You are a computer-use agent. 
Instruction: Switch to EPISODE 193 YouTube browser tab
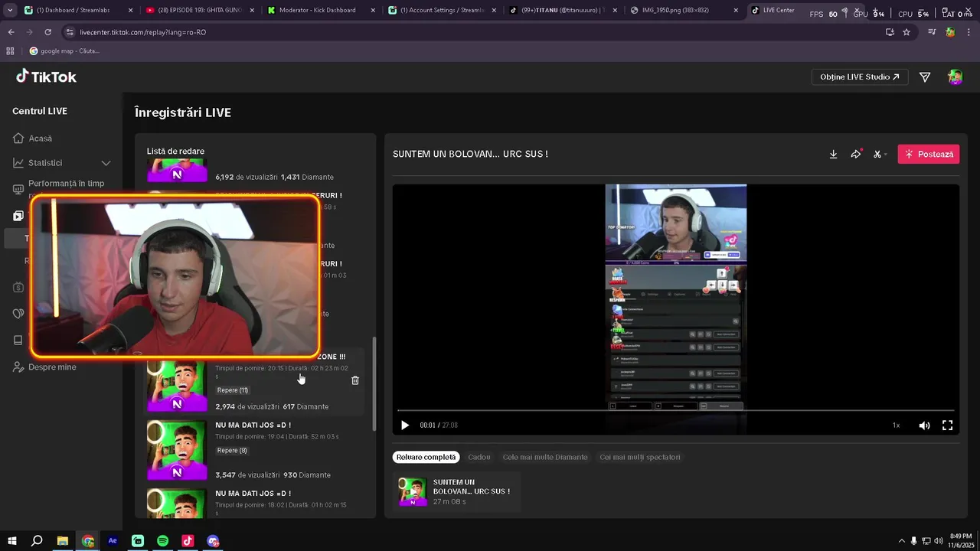[201, 11]
